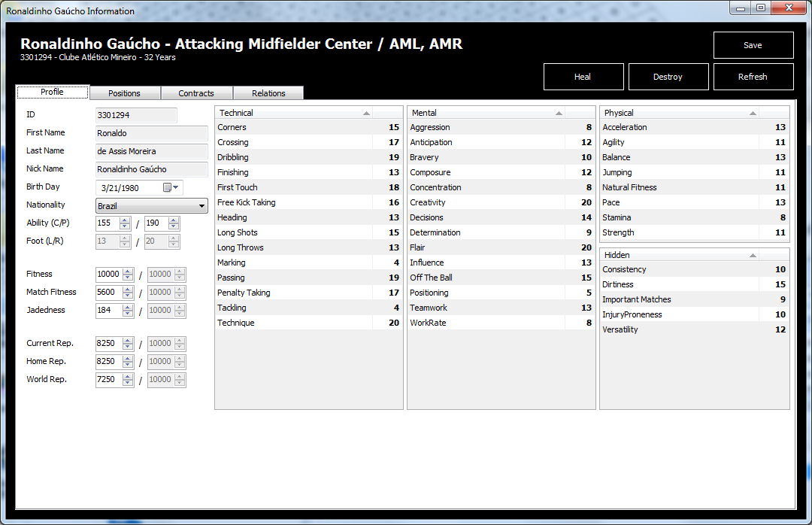Click the Technical column sort arrow

tap(366, 113)
